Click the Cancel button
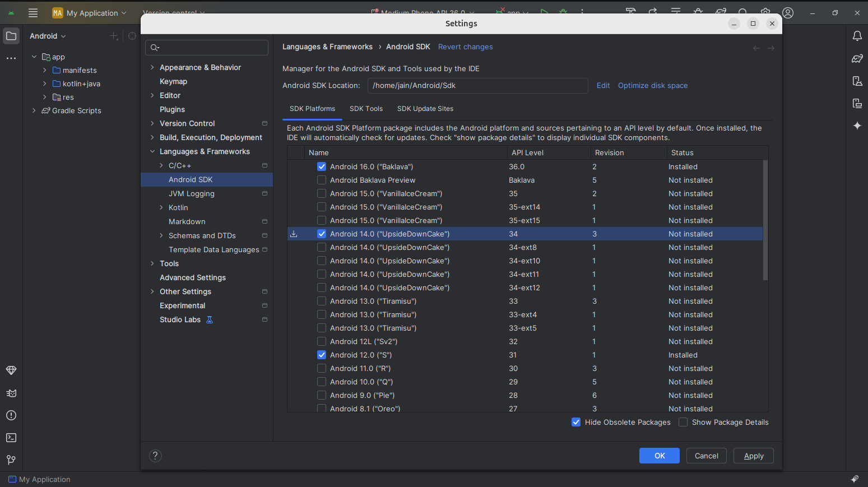Viewport: 868px width, 487px height. point(707,456)
